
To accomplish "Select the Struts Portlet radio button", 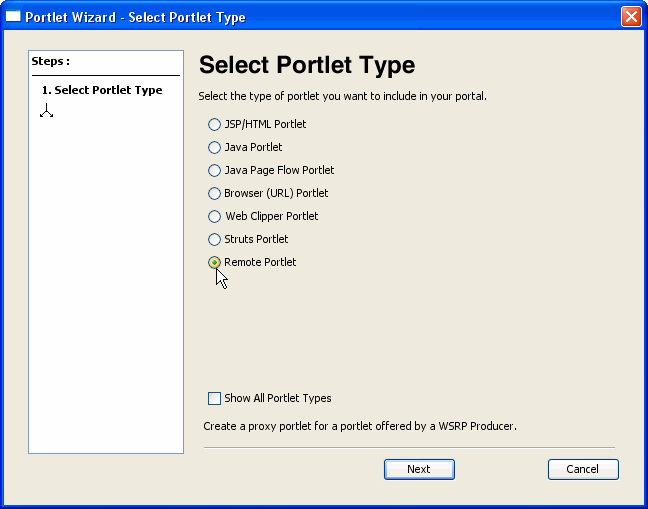I will pos(214,240).
